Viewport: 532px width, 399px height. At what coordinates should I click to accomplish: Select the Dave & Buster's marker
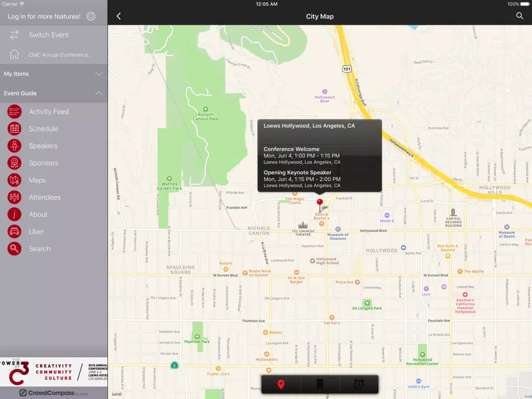point(321,223)
